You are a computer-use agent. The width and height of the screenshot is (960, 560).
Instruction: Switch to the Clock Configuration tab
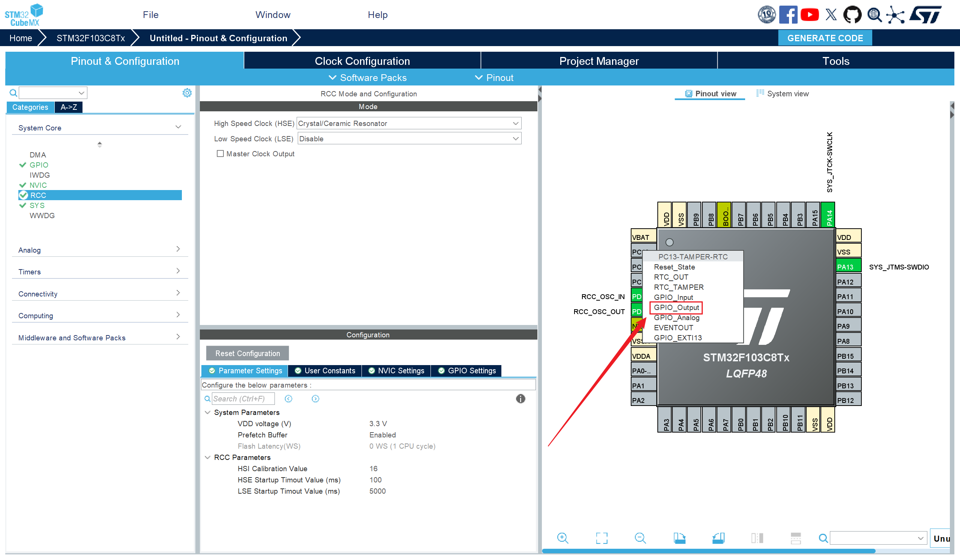pos(362,61)
